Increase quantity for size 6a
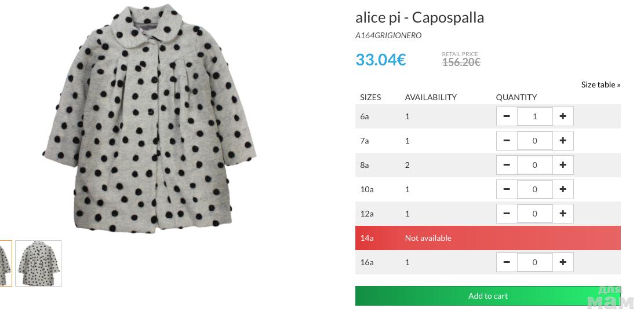 pyautogui.click(x=563, y=116)
